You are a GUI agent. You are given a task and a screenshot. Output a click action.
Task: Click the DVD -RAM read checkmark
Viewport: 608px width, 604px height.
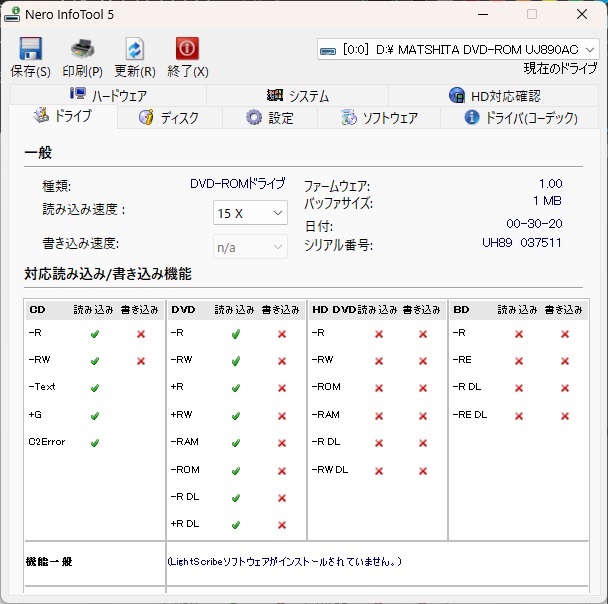click(x=236, y=442)
